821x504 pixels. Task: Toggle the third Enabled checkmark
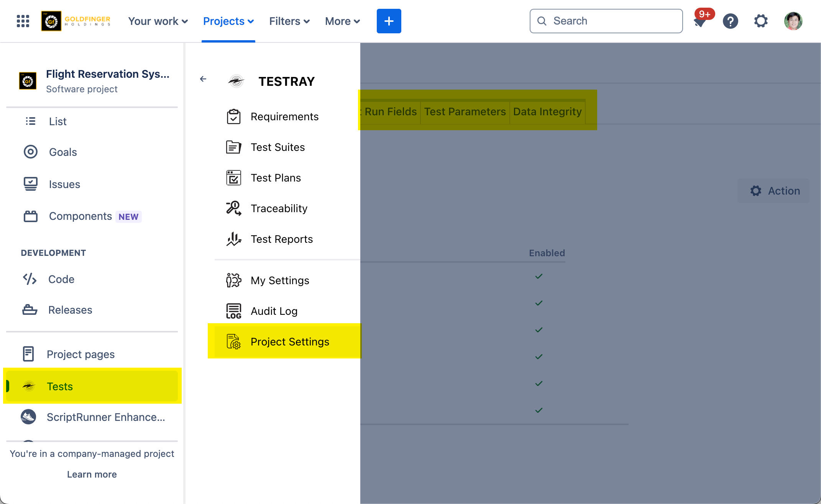click(539, 330)
